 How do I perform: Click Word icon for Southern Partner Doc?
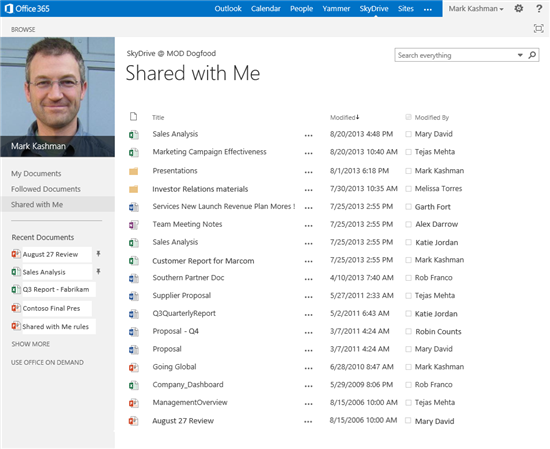pos(133,279)
